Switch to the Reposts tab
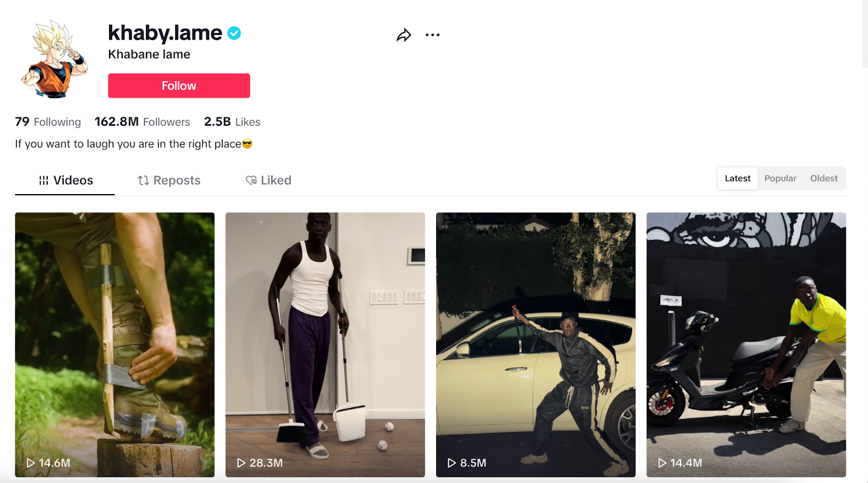This screenshot has height=483, width=868. pos(169,181)
